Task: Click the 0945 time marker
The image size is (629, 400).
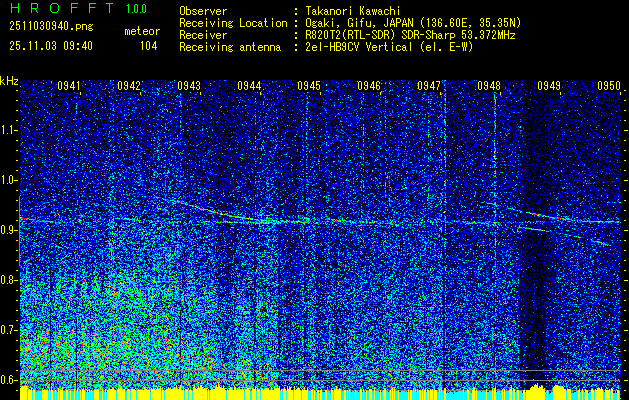Action: [x=309, y=85]
